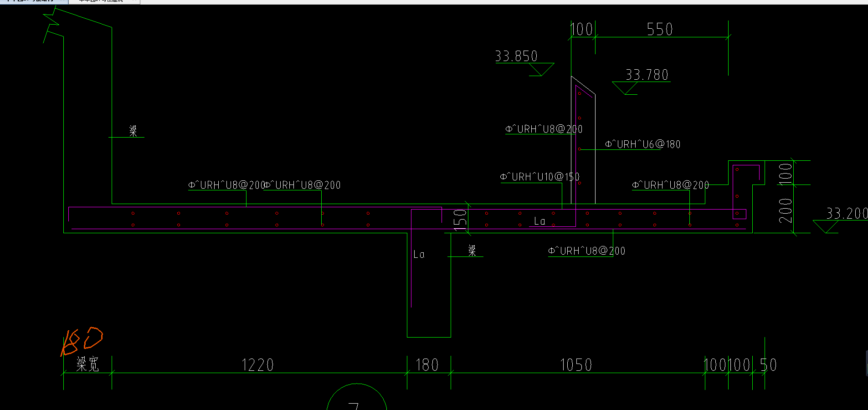Select Φ^URH^U8@200 label beside the parapet wall
The width and height of the screenshot is (868, 410).
(544, 129)
